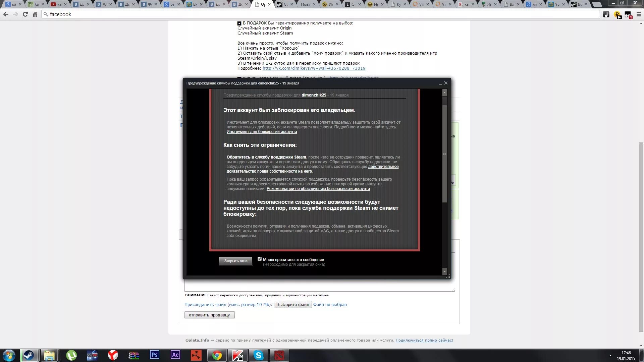
Task: Click the extension icon with red badge
Action: pos(628,15)
